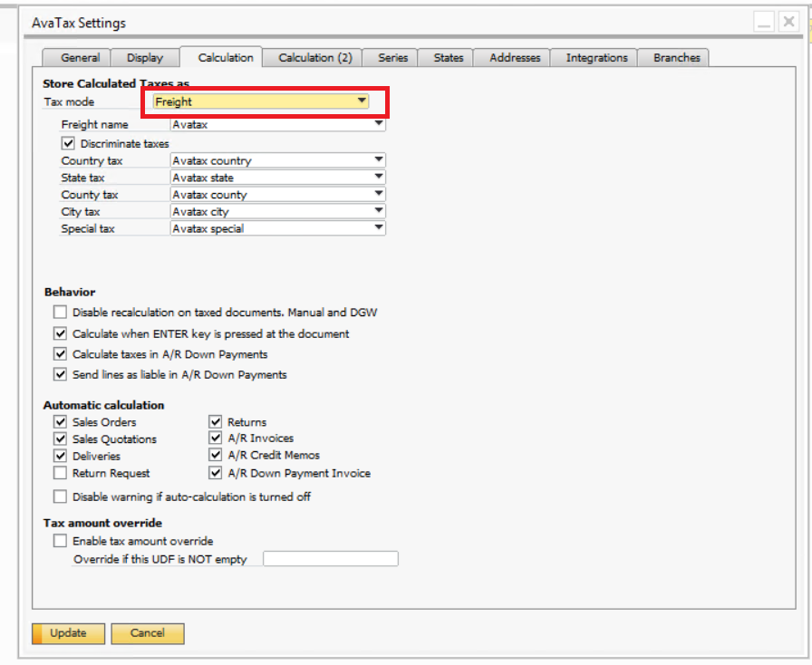
Task: Open the Addresses tab
Action: coord(512,57)
